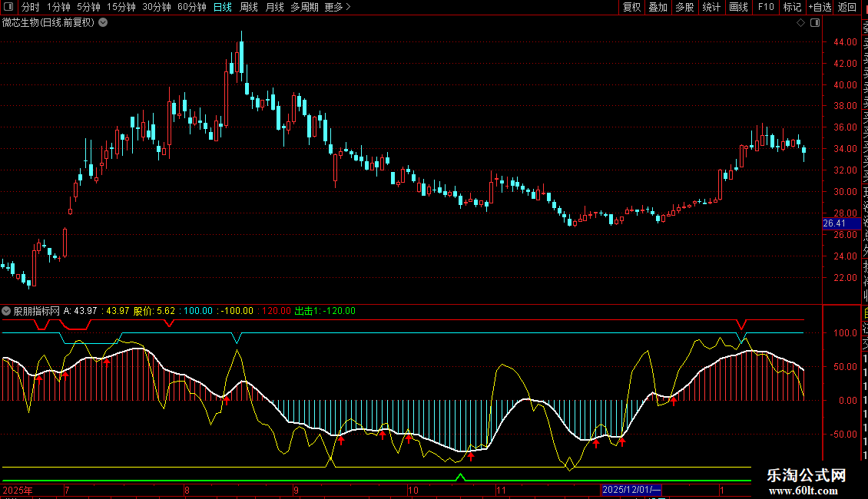Expand the 微芯生物 chart title dropdown
This screenshot has height=499, width=868.
coord(103,22)
